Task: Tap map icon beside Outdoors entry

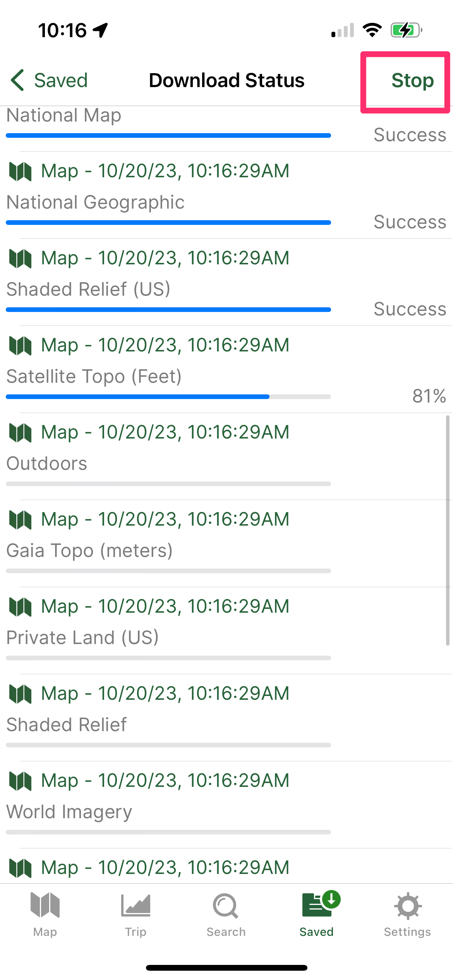Action: (20, 433)
